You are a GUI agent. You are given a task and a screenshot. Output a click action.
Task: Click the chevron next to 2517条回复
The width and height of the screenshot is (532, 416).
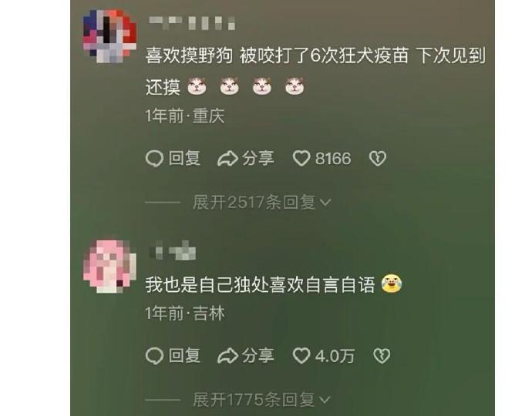[x=325, y=203]
